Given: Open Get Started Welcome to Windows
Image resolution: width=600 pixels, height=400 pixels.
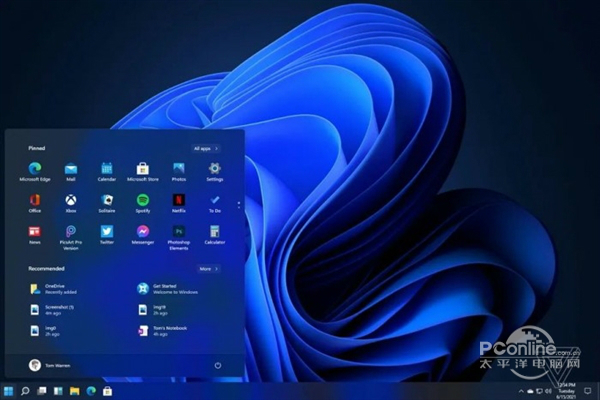Looking at the screenshot, I should [x=168, y=289].
